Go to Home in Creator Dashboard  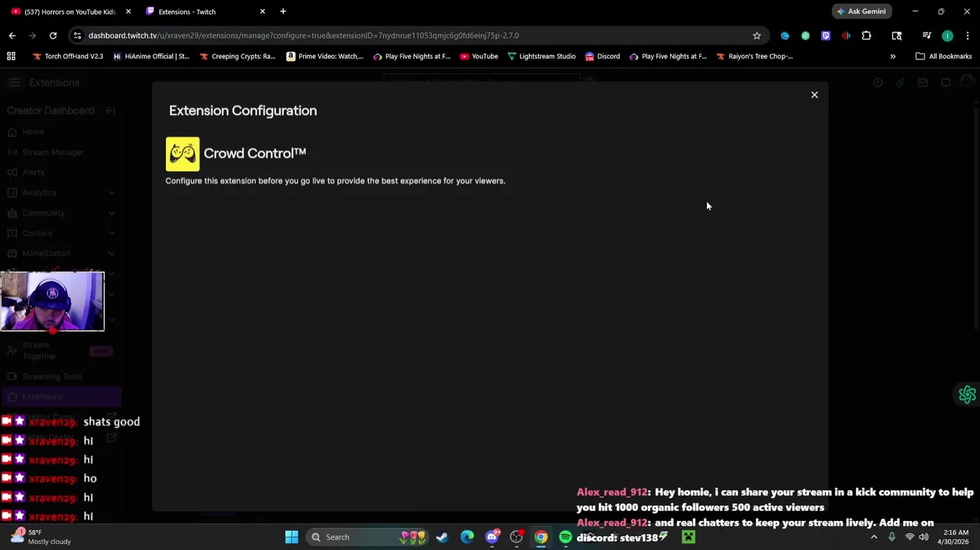(61, 131)
